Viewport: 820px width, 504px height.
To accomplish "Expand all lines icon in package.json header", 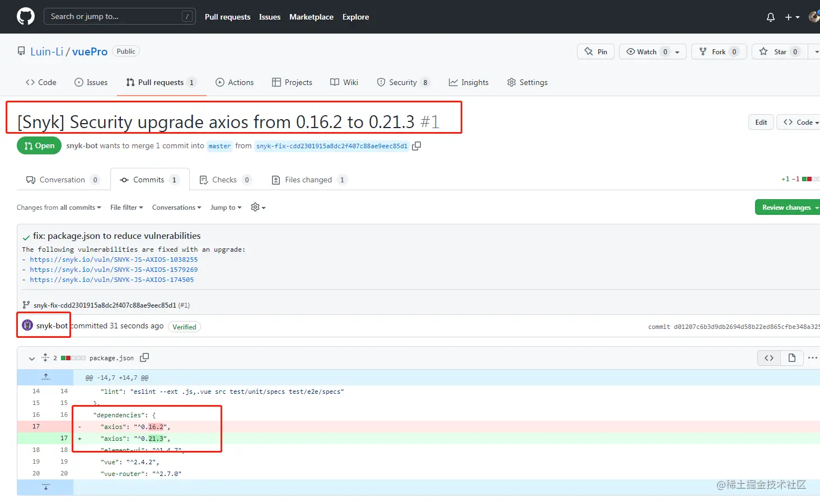I will pyautogui.click(x=45, y=357).
